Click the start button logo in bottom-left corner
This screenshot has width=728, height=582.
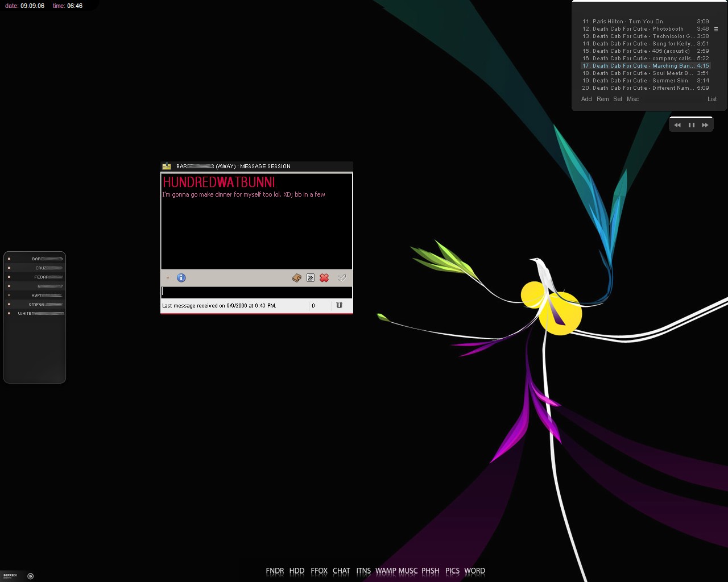[11, 576]
